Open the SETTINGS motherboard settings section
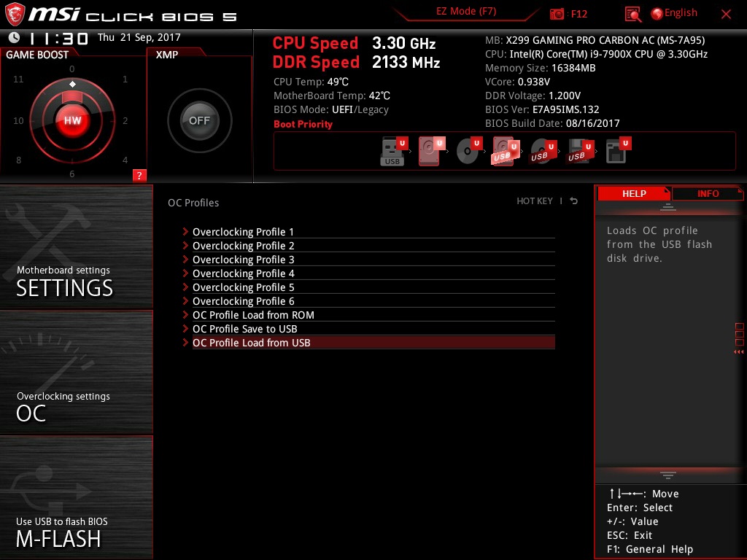Viewport: 747px width, 560px height. [76, 246]
